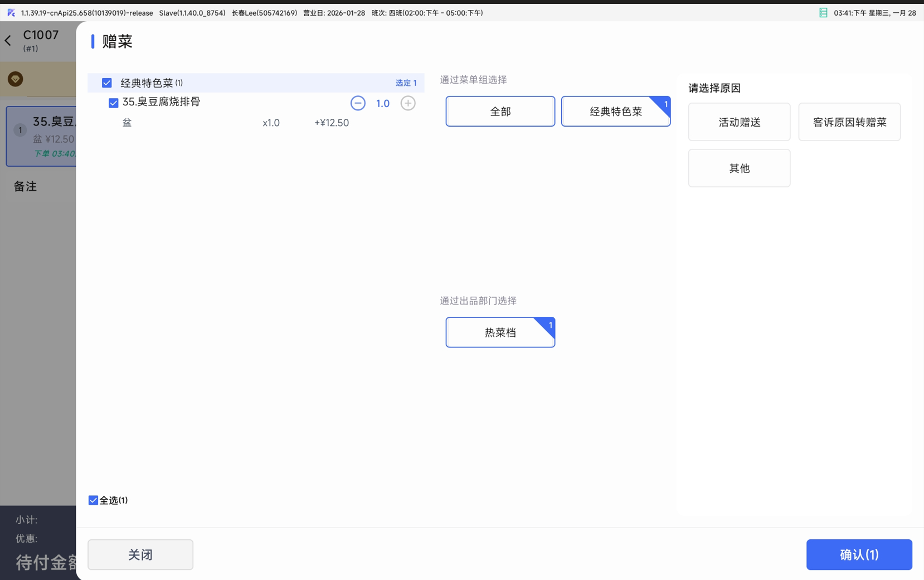Click the minus quantity stepper icon
Screen dimensions: 924x580
click(358, 103)
